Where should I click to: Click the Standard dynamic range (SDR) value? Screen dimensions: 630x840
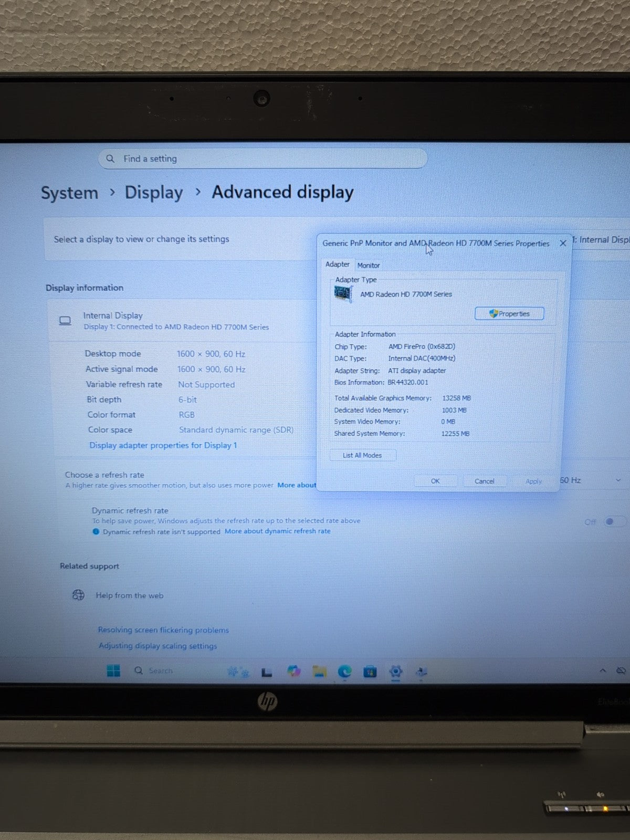point(236,430)
